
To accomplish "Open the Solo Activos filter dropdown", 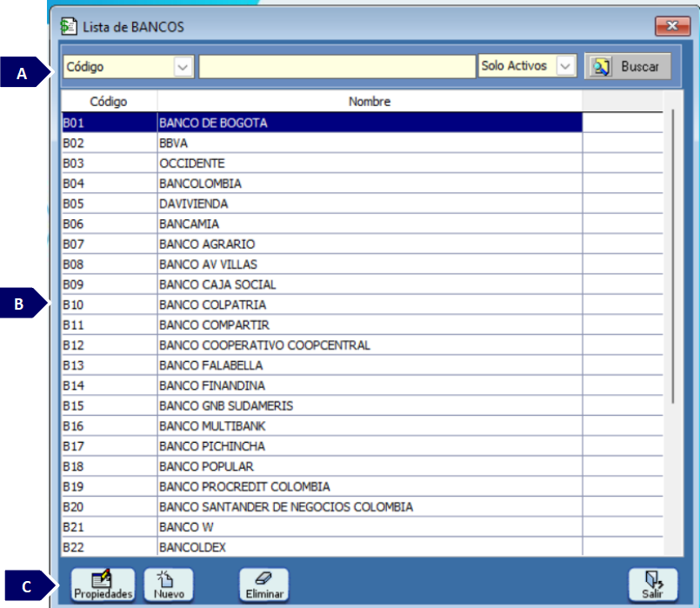I will click(565, 66).
